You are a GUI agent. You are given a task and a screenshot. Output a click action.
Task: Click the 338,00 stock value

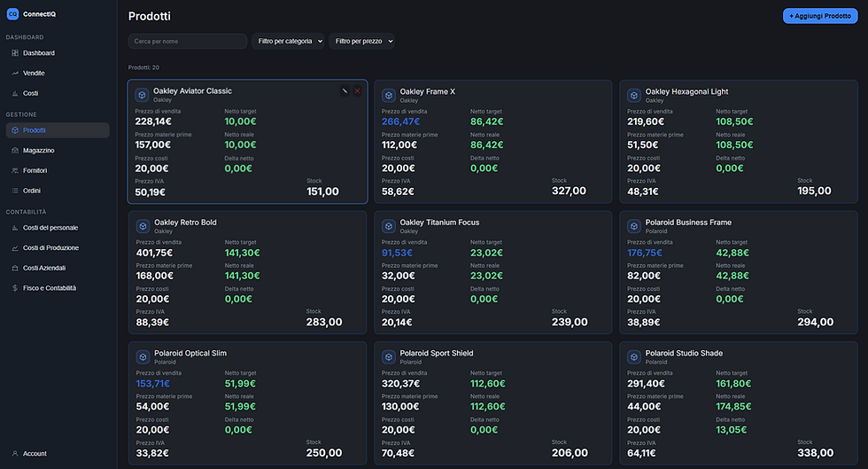tap(815, 453)
